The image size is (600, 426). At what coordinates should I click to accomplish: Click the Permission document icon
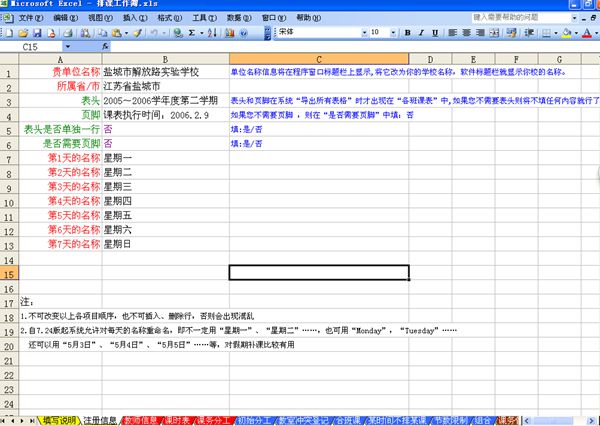pos(51,33)
